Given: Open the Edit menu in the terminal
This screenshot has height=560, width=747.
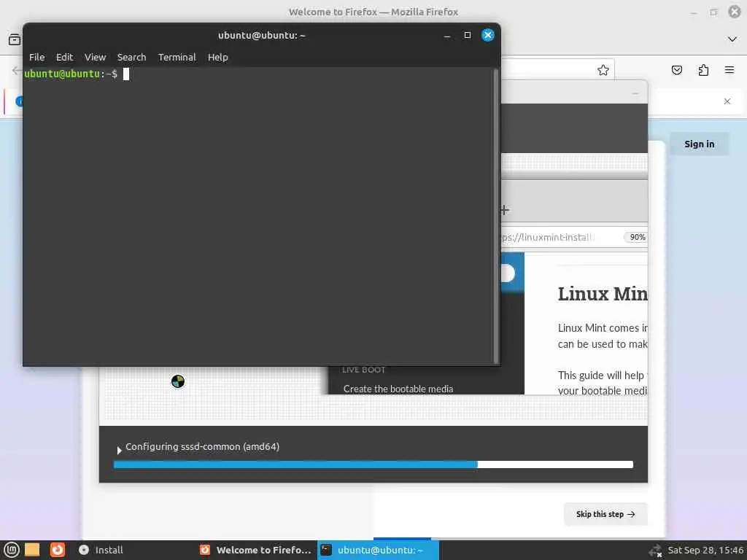Looking at the screenshot, I should point(64,57).
